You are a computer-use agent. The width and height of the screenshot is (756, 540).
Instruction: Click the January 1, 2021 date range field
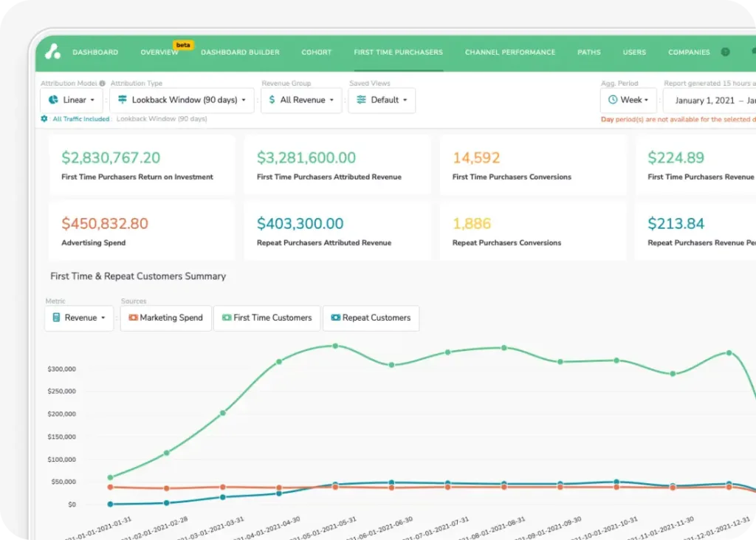(709, 100)
